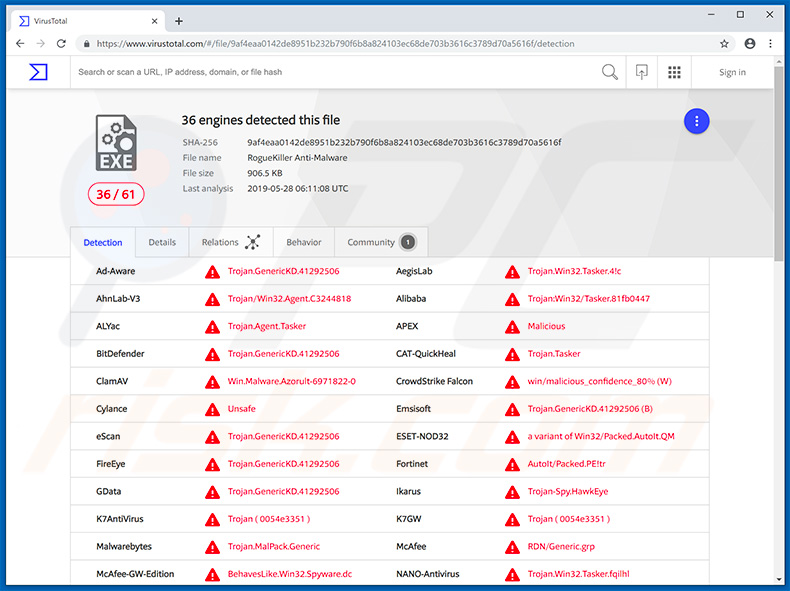Click the upload file icon

641,72
